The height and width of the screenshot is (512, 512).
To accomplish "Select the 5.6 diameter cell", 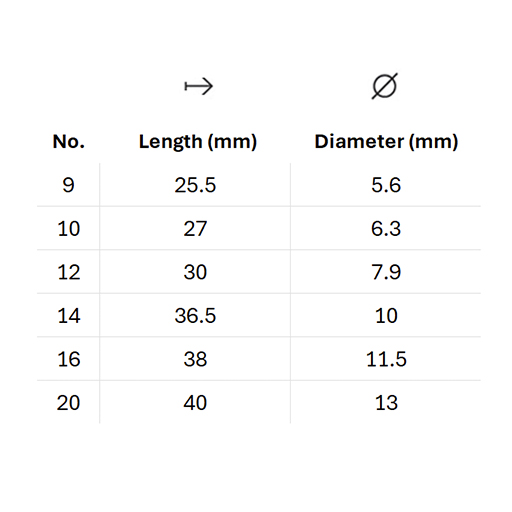I will click(x=386, y=185).
